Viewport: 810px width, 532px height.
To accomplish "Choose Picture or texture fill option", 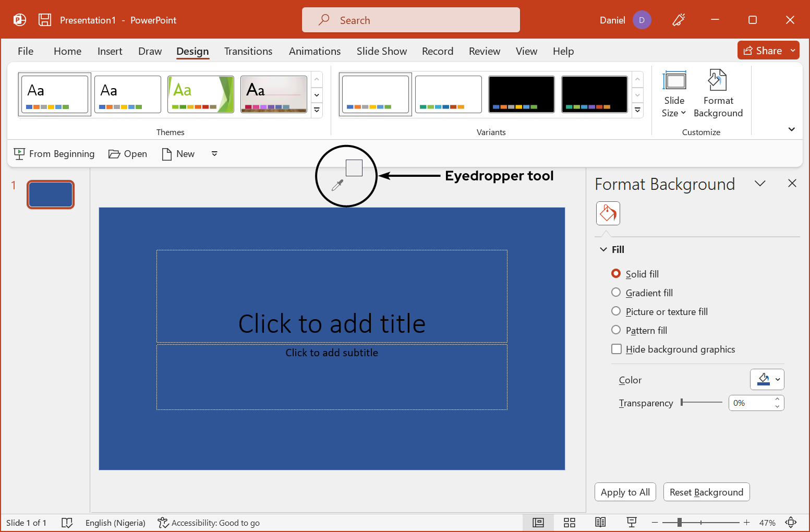I will pos(616,311).
